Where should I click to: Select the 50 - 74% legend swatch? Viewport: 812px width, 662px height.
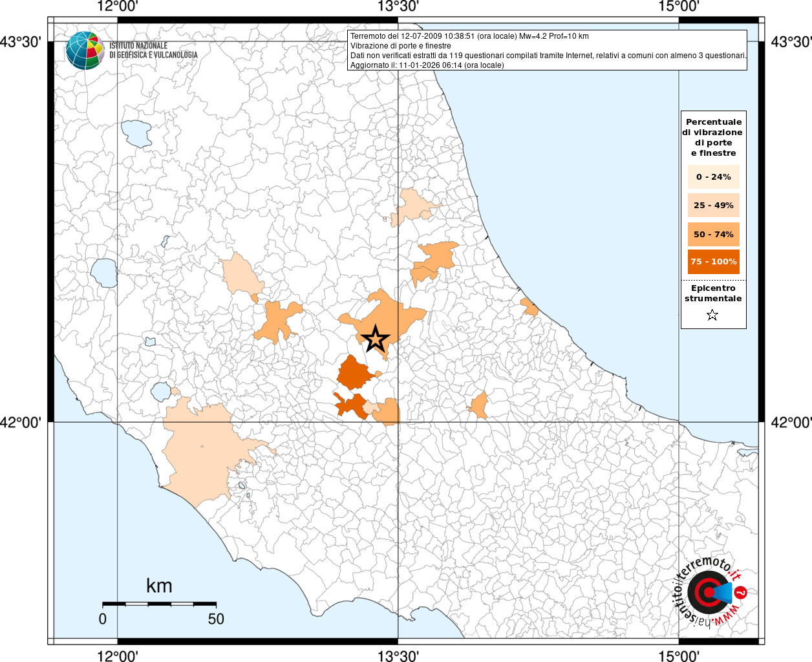714,234
